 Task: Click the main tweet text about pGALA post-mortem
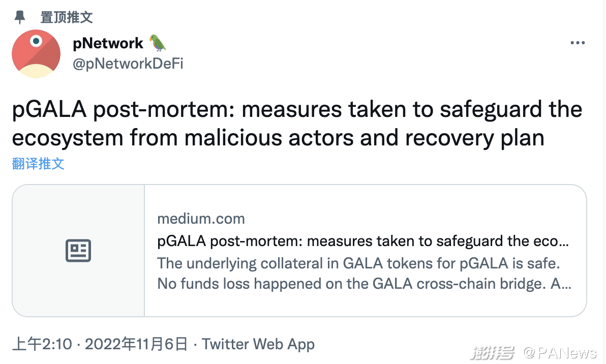297,124
